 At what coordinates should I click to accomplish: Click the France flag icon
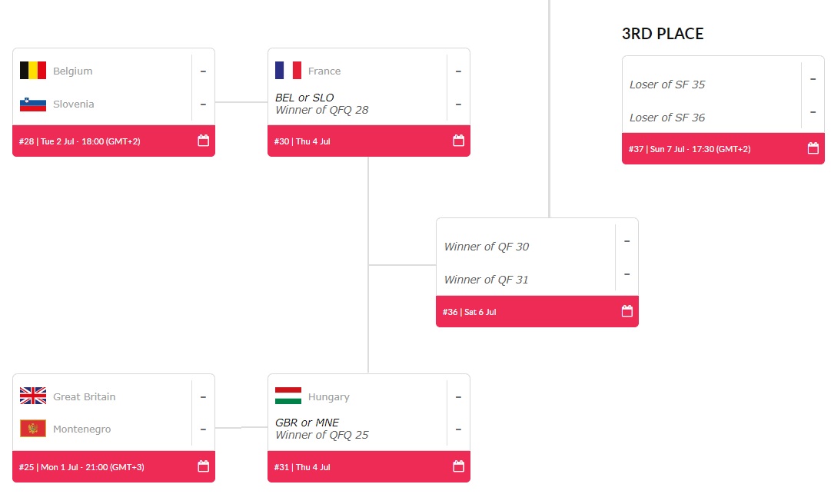click(288, 71)
